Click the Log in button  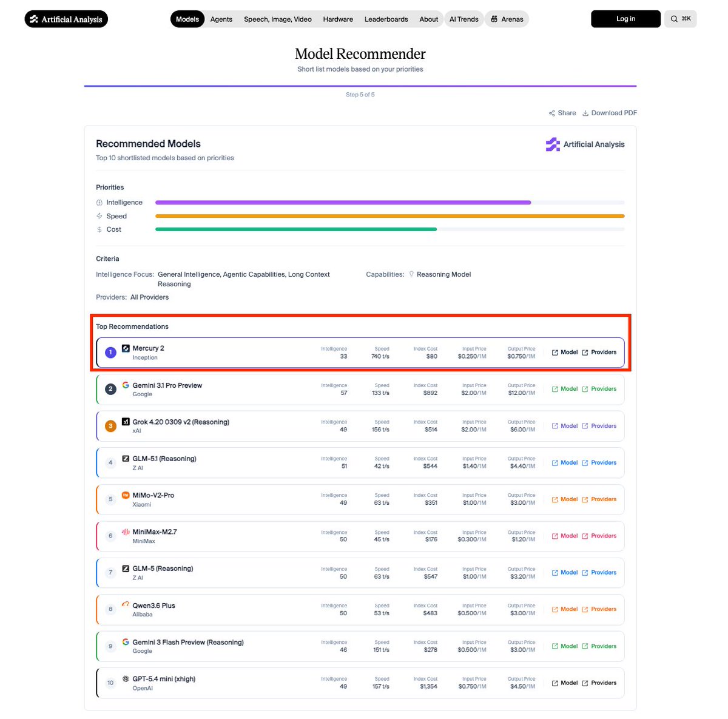click(x=625, y=19)
